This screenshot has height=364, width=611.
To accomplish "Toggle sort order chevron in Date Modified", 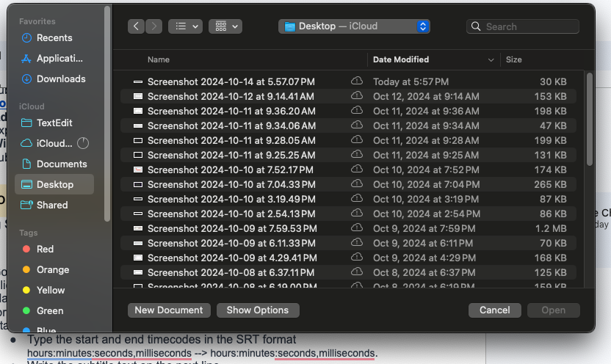I will (x=491, y=60).
